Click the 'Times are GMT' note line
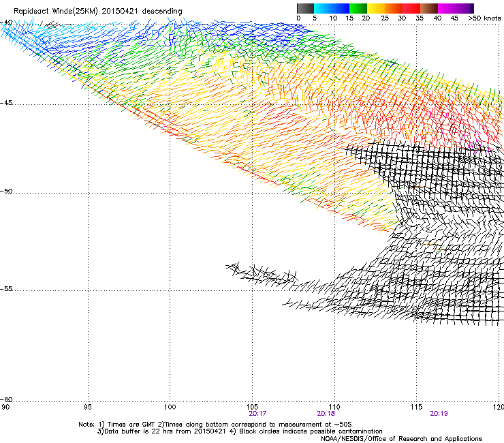 [215, 425]
